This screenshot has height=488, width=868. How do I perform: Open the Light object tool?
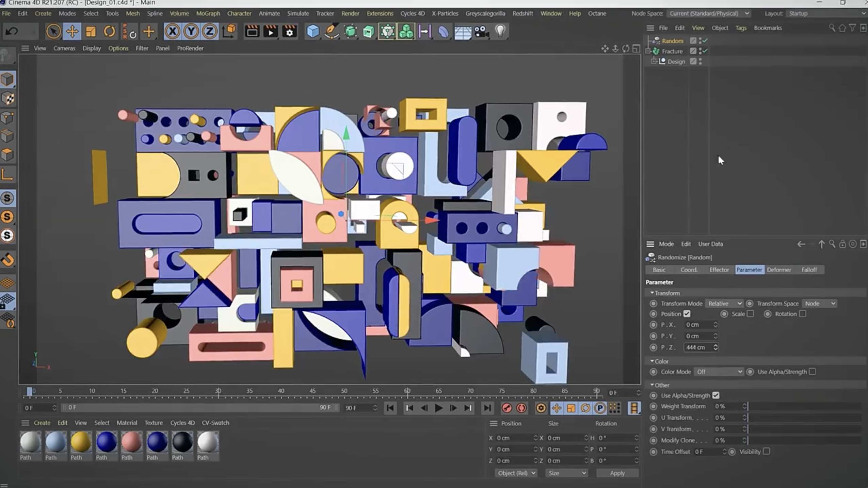tap(500, 31)
